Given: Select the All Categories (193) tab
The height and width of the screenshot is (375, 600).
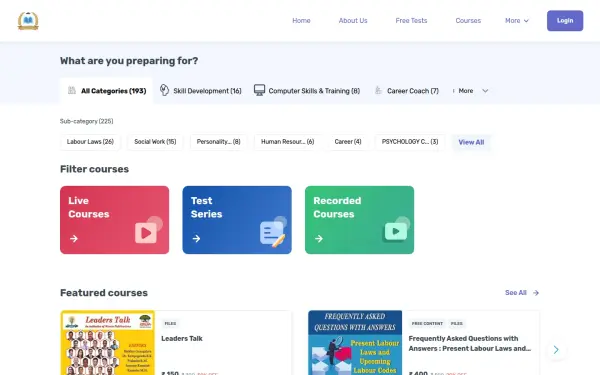Looking at the screenshot, I should coord(106,91).
